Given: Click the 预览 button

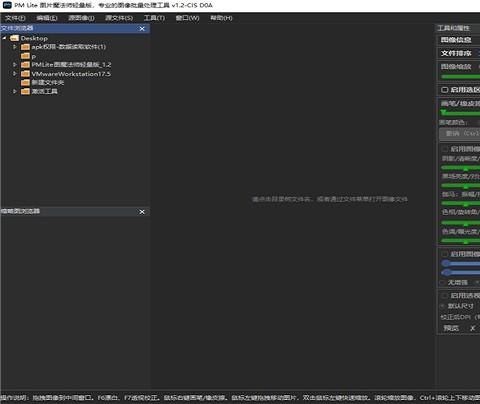Looking at the screenshot, I should [451, 328].
